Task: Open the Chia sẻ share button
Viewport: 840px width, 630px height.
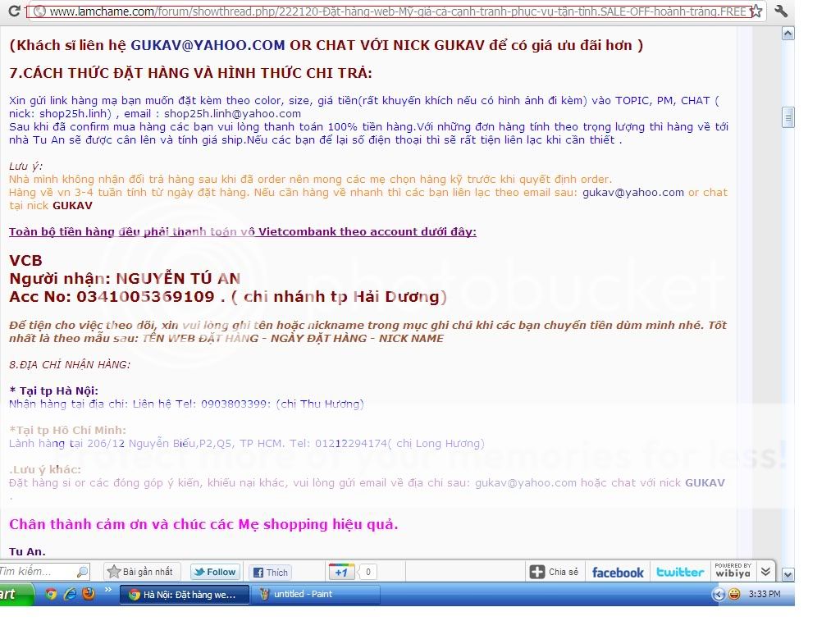Action: (555, 572)
